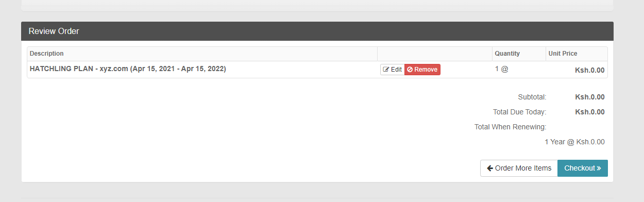The image size is (644, 202).
Task: Click the Ksh.0.00 amount beside Total Due Today
Action: tap(590, 112)
